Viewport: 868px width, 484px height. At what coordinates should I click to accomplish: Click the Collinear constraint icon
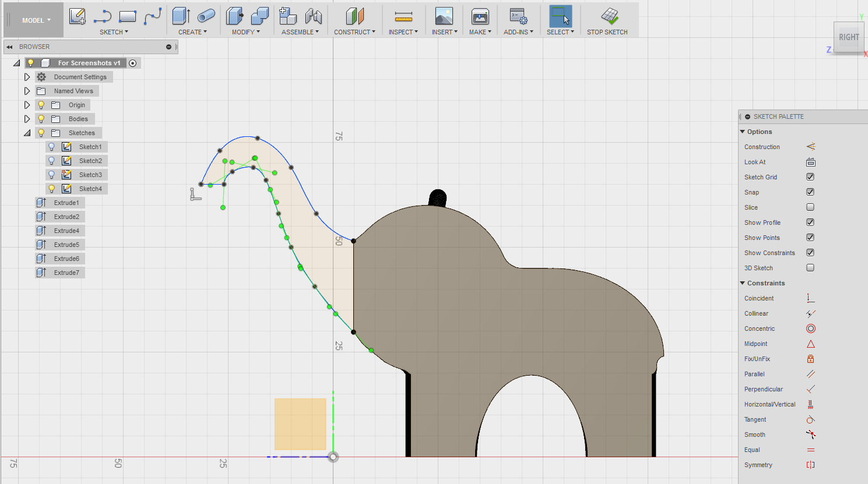point(810,313)
